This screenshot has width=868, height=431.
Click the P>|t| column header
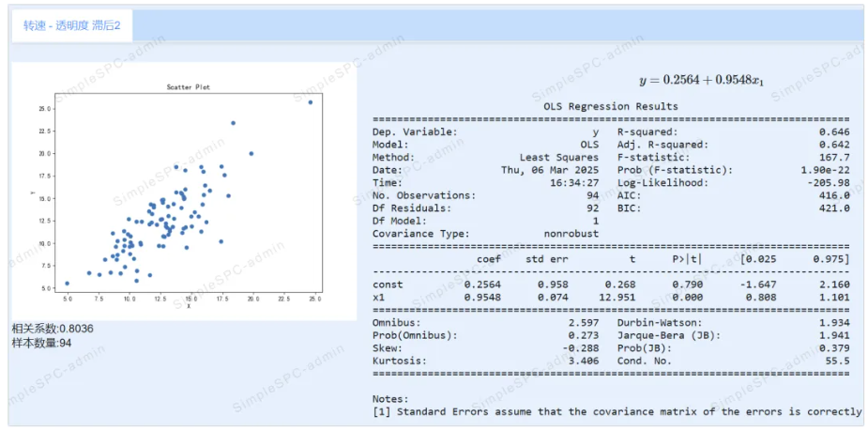pyautogui.click(x=686, y=258)
